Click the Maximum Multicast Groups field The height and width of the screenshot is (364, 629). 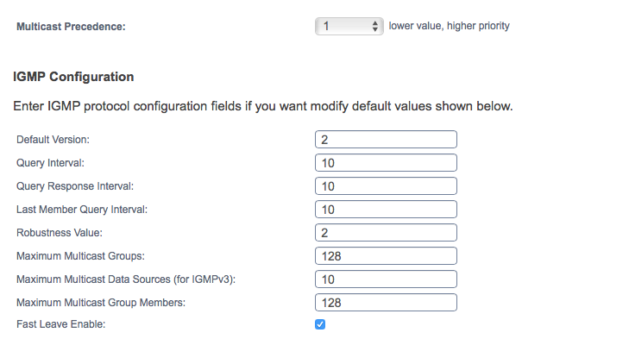click(386, 256)
